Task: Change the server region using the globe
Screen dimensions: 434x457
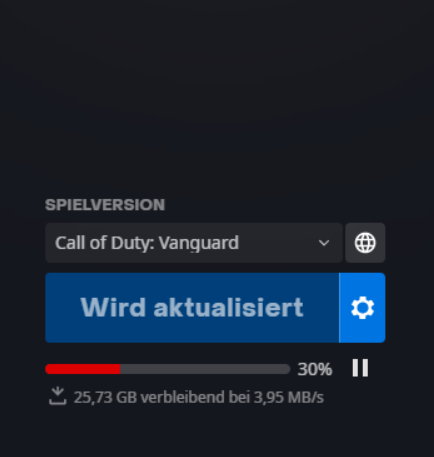Action: point(365,243)
